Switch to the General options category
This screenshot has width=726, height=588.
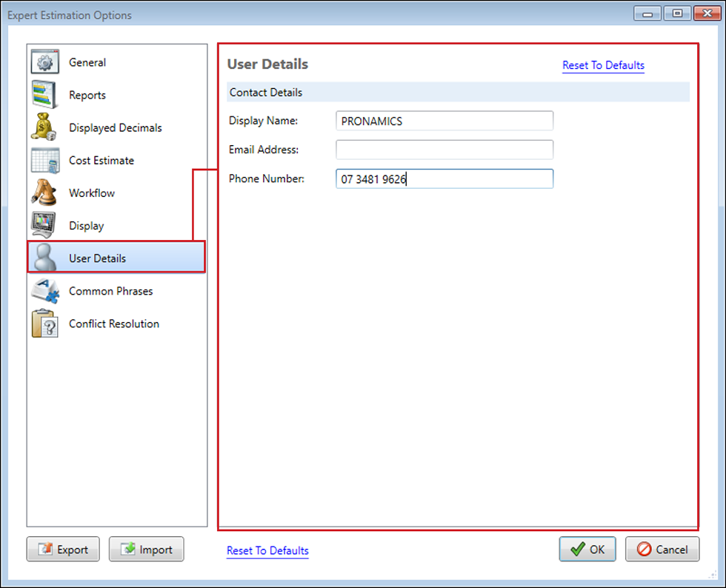pos(87,63)
